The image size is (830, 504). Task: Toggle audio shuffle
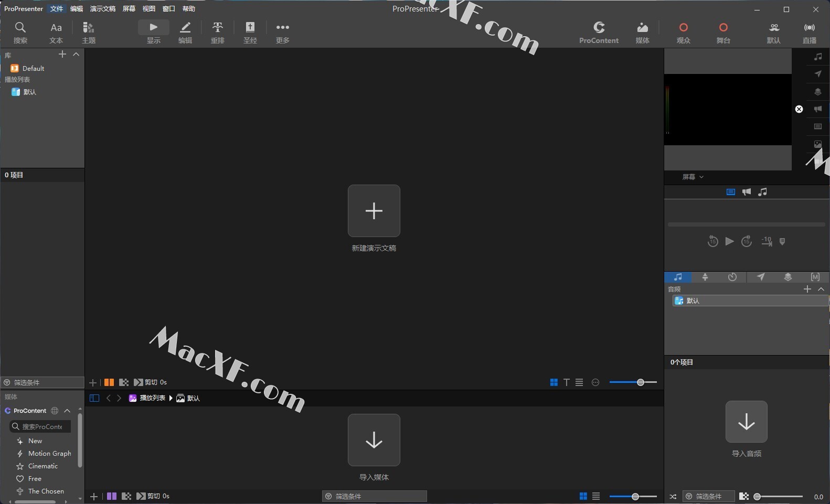[673, 497]
